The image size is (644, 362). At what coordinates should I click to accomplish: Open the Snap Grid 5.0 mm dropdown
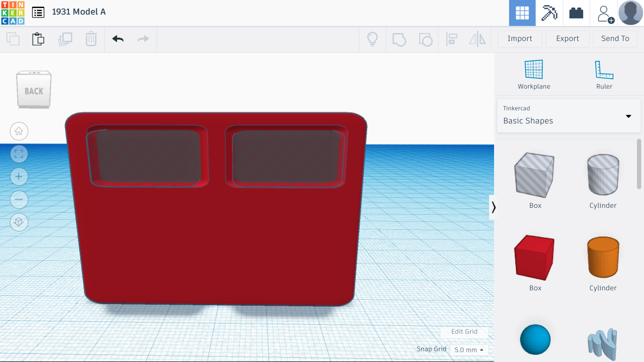[x=469, y=350]
